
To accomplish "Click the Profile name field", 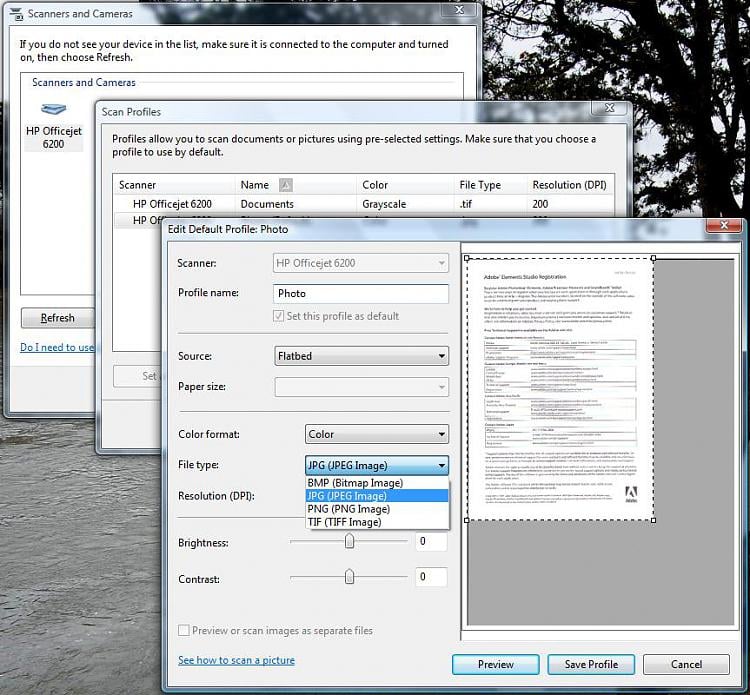I will [x=361, y=294].
